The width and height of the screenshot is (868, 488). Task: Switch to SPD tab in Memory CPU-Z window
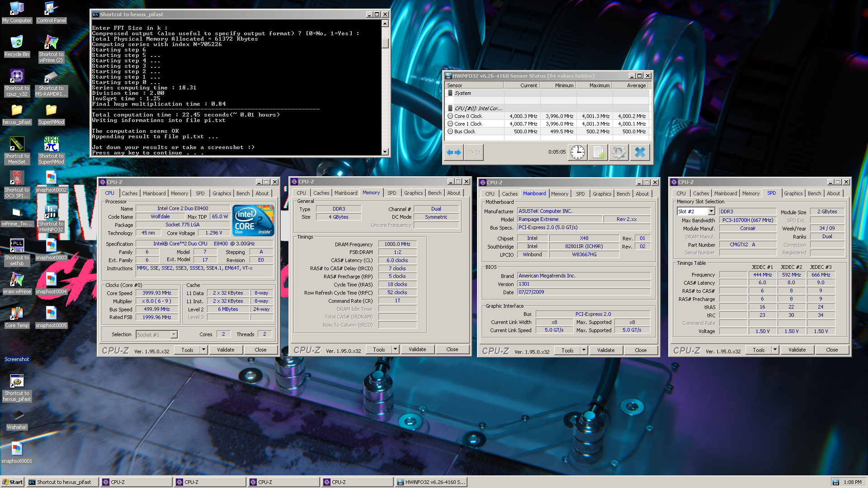point(392,193)
